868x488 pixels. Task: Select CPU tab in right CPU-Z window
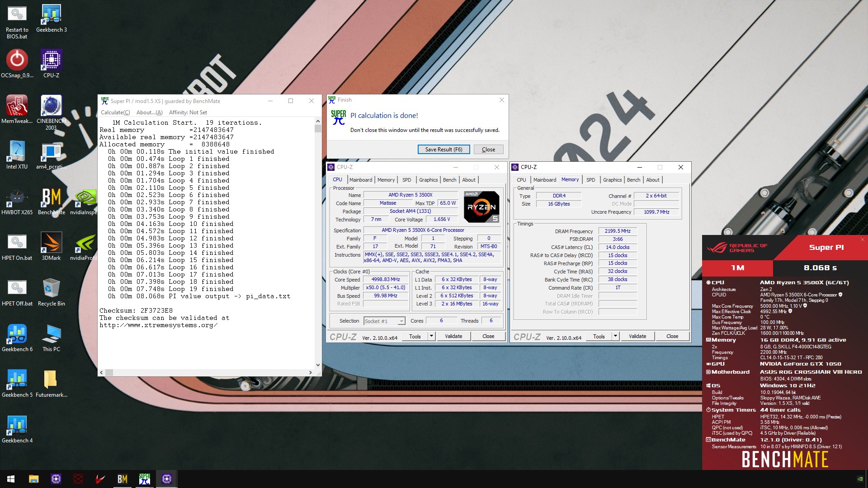point(521,180)
